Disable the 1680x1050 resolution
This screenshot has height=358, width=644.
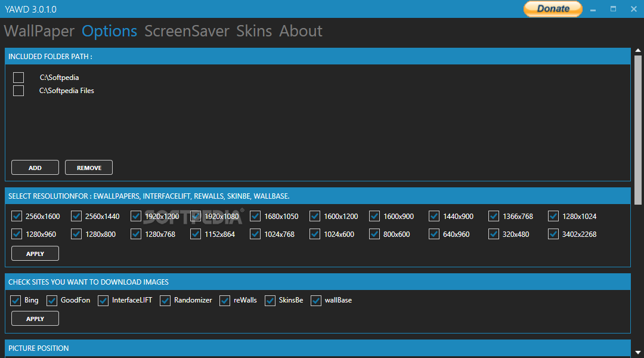pos(255,216)
